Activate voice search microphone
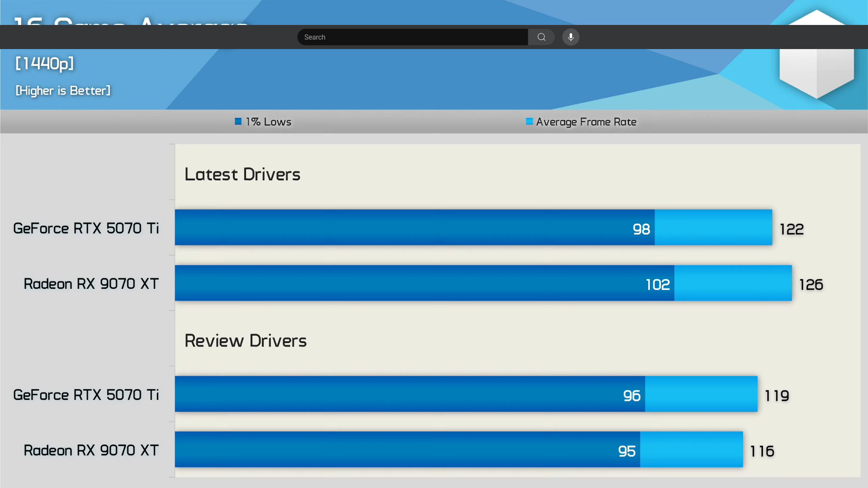Screen dimensions: 868x488 click(x=570, y=37)
